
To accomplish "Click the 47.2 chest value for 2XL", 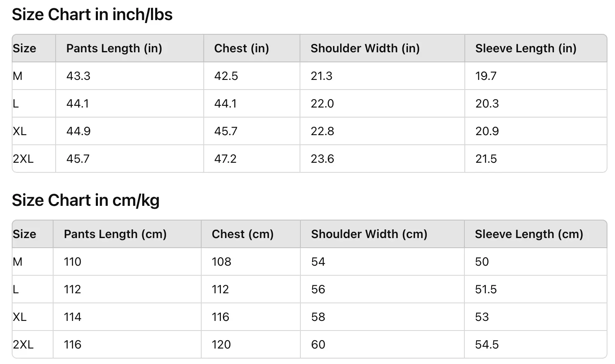I will (x=252, y=159).
